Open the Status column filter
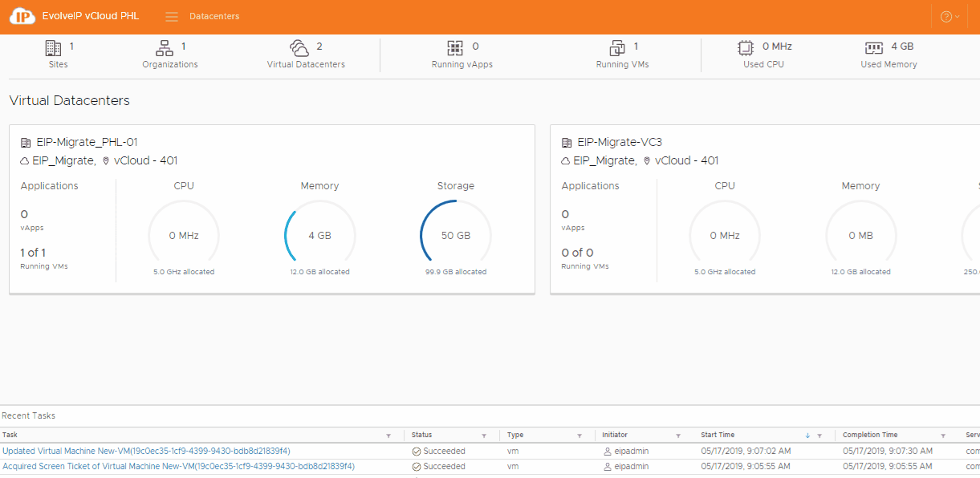The width and height of the screenshot is (980, 478). pos(484,435)
